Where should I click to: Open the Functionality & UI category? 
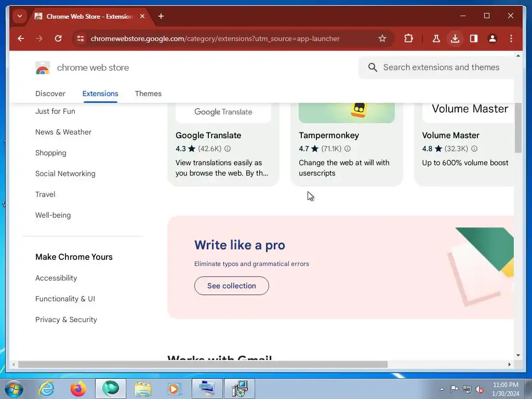click(65, 299)
